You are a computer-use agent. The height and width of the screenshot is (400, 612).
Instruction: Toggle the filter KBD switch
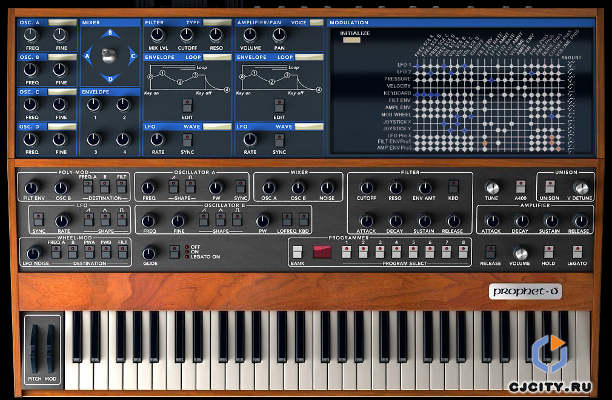[x=453, y=187]
